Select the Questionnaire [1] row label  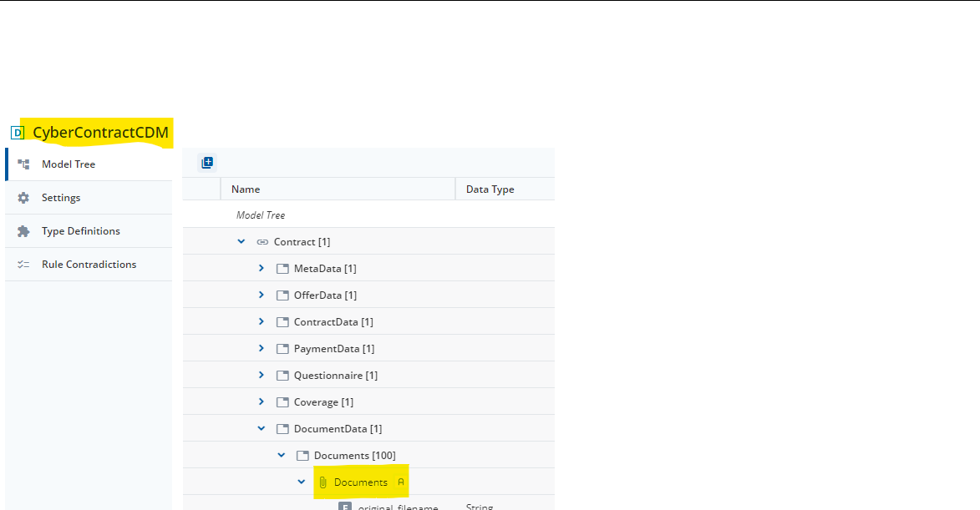[336, 376]
